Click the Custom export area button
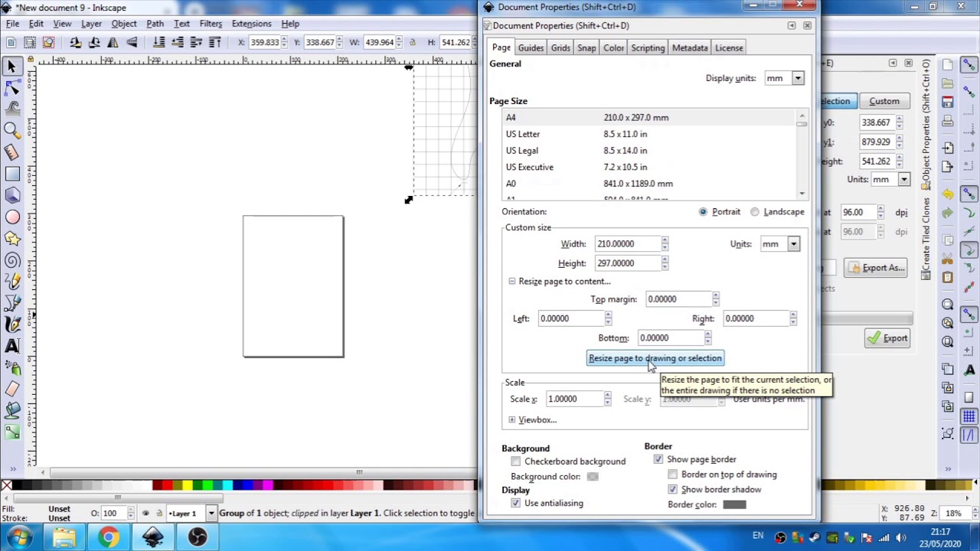 click(x=884, y=101)
